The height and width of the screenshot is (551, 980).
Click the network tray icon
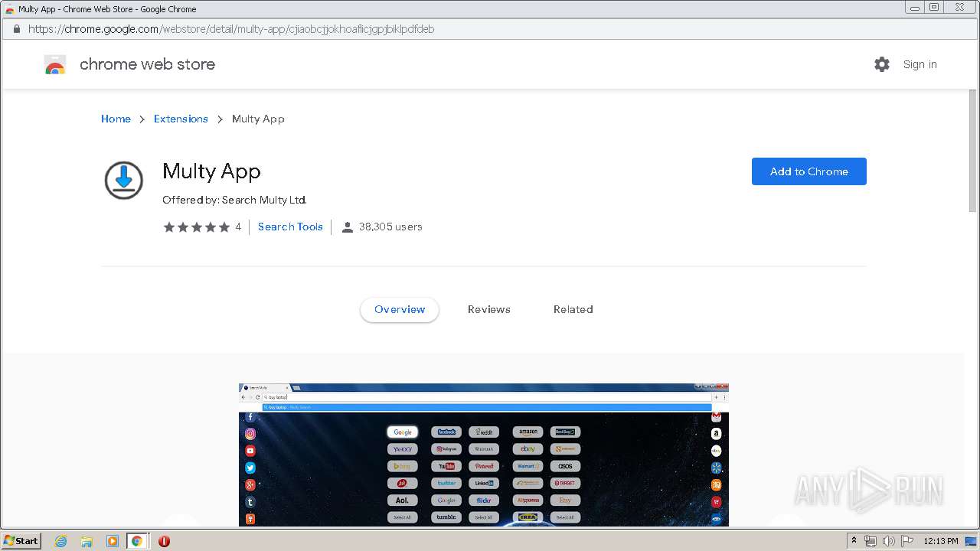871,541
